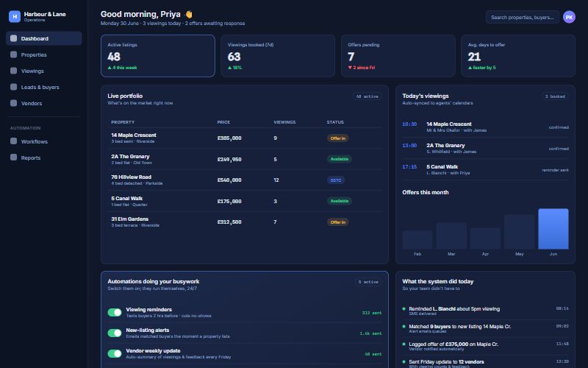Select 5 Canal Walk in Live portfolio
The width and height of the screenshot is (588, 368).
(245, 201)
